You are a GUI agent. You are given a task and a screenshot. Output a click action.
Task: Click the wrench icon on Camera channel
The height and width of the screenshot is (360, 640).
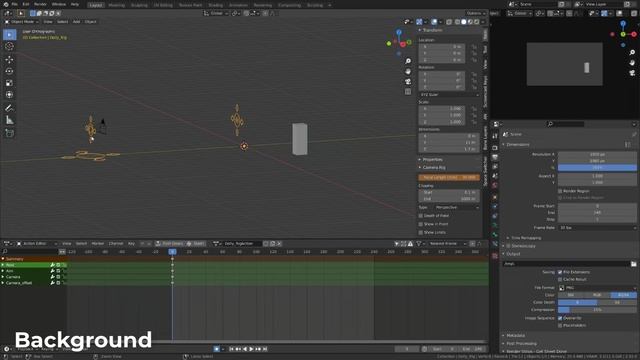coord(53,277)
